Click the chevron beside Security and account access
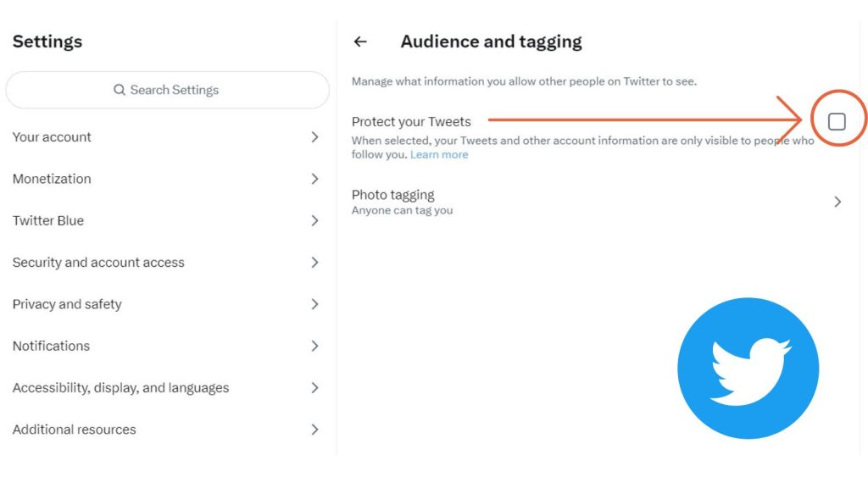This screenshot has height=488, width=868. 314,263
